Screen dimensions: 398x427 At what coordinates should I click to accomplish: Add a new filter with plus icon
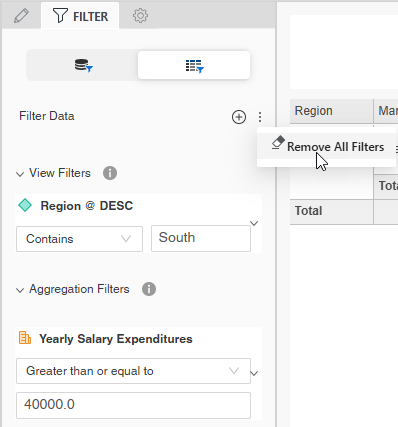pos(239,117)
